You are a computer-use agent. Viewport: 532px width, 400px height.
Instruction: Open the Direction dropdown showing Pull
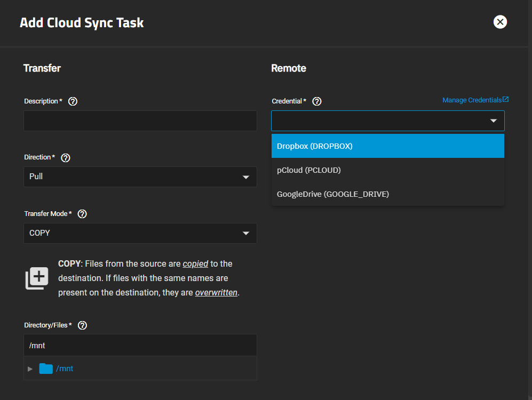pos(140,177)
